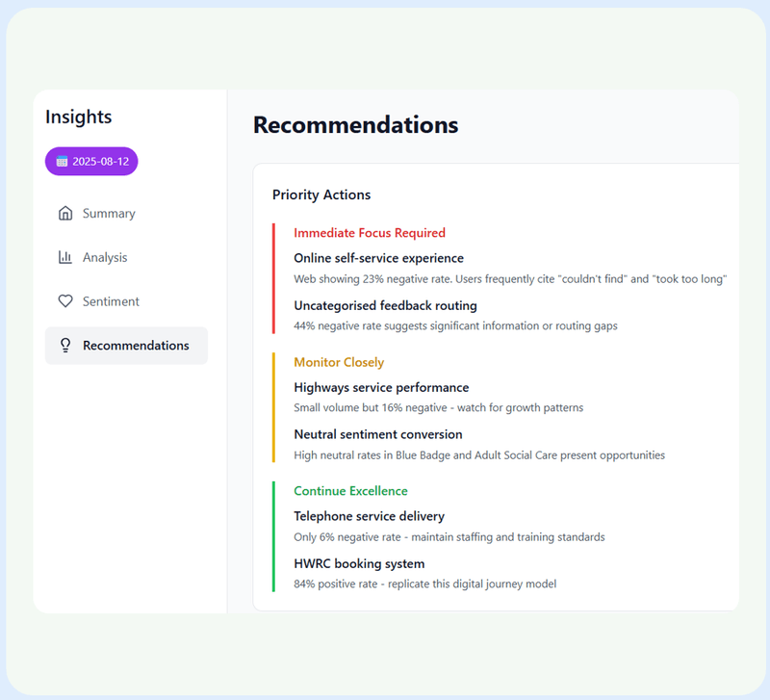This screenshot has width=770, height=700.
Task: Navigate to the Sentiment page
Action: point(110,301)
